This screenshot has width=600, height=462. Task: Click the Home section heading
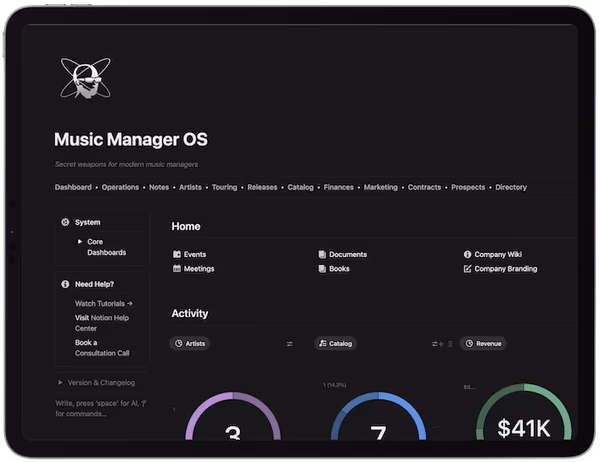pos(186,226)
